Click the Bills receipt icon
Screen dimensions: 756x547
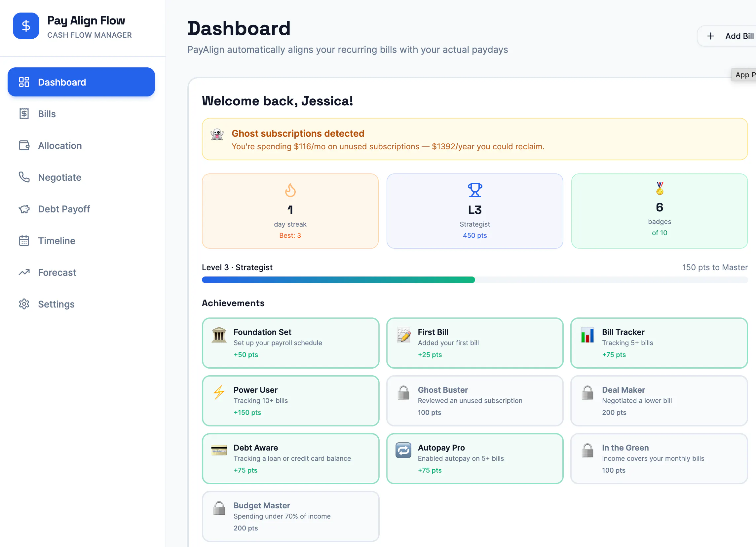24,114
